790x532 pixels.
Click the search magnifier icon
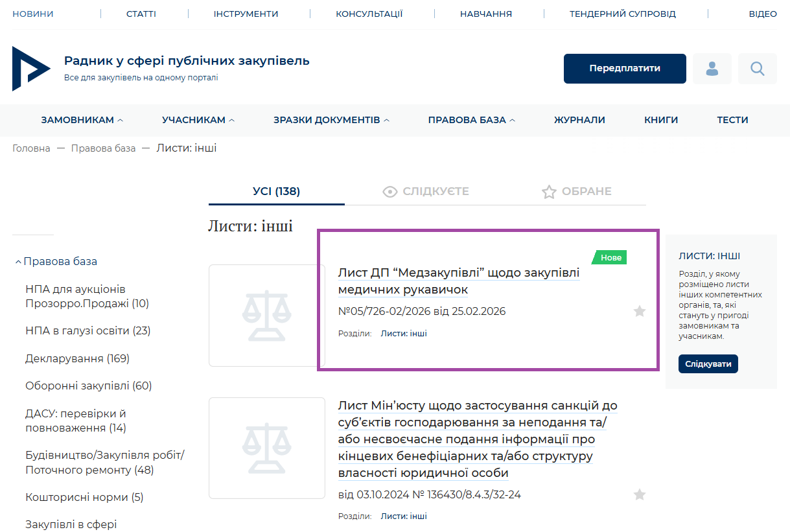pos(757,69)
